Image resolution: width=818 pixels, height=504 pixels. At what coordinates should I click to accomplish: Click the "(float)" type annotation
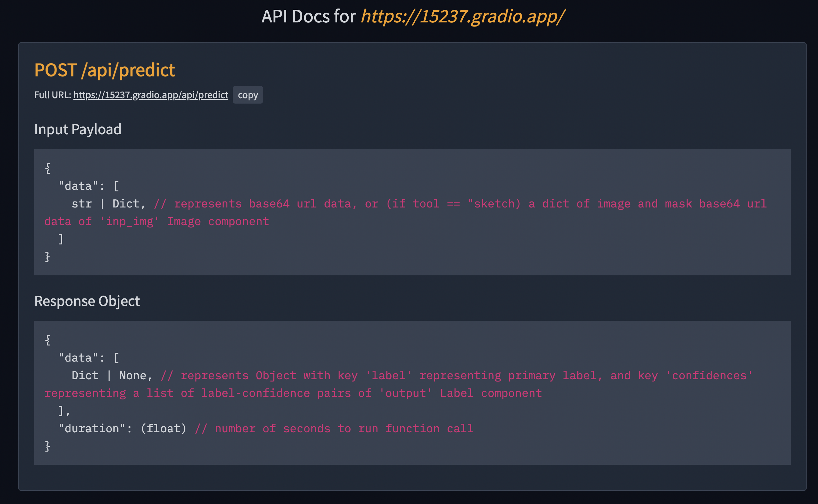163,429
